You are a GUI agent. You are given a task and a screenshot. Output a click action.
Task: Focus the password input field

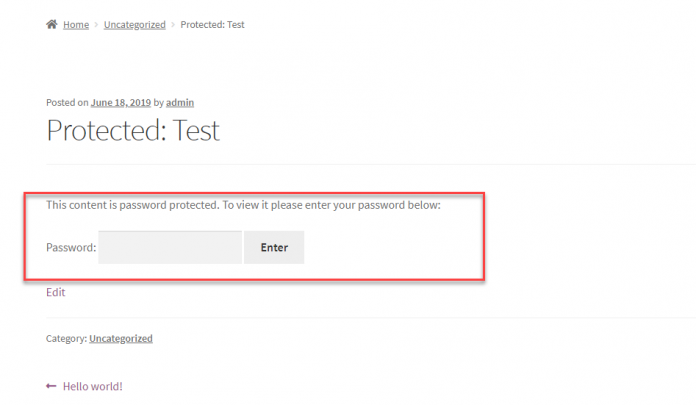tap(170, 248)
